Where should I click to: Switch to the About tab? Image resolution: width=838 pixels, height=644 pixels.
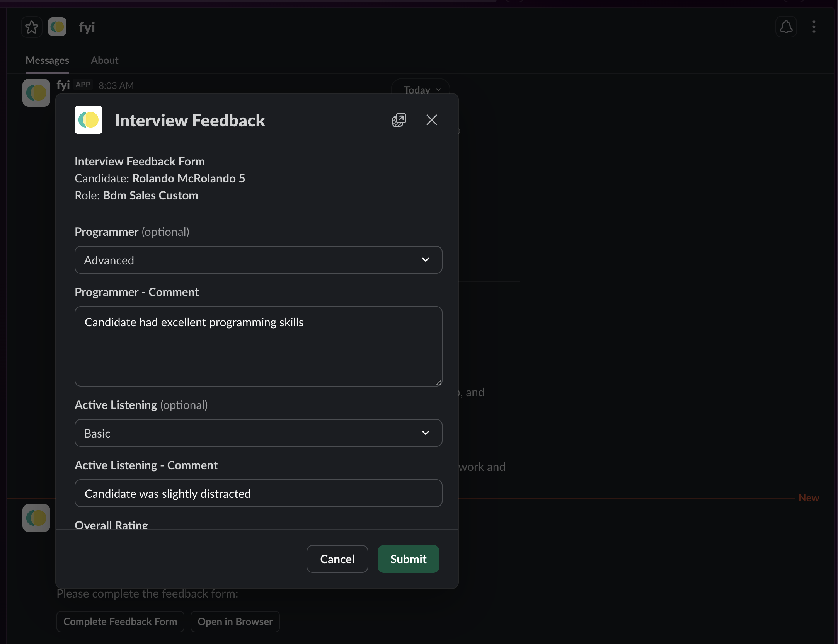click(104, 60)
